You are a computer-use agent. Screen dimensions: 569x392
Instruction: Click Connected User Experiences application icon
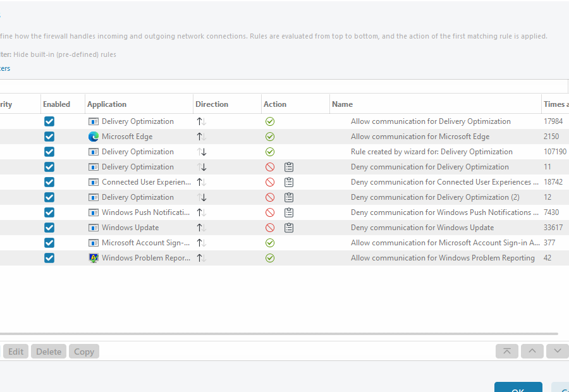tap(94, 182)
